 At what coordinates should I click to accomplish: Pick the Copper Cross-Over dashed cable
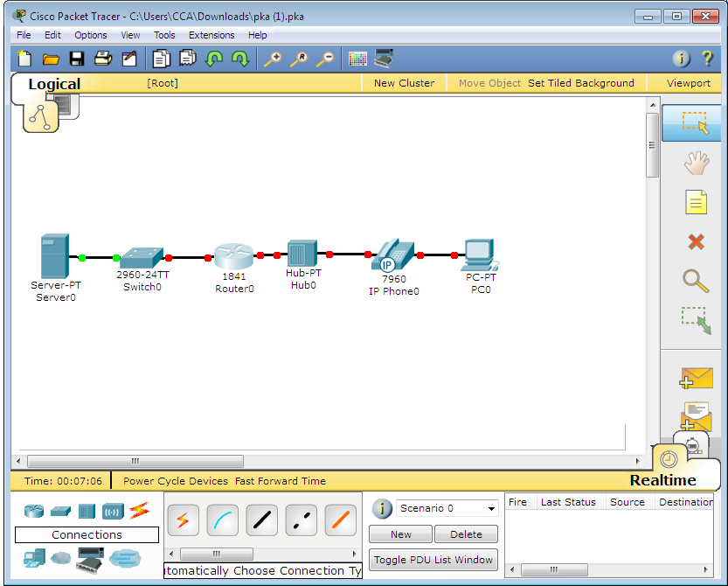click(302, 520)
